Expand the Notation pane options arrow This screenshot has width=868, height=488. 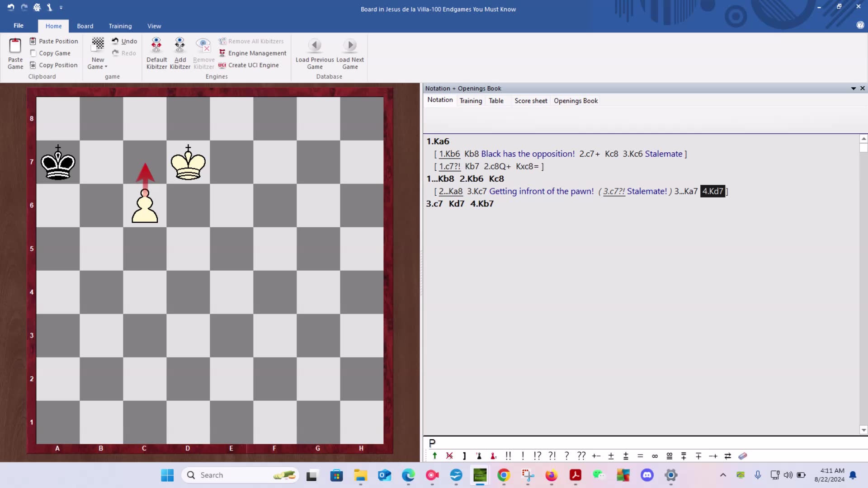(854, 89)
